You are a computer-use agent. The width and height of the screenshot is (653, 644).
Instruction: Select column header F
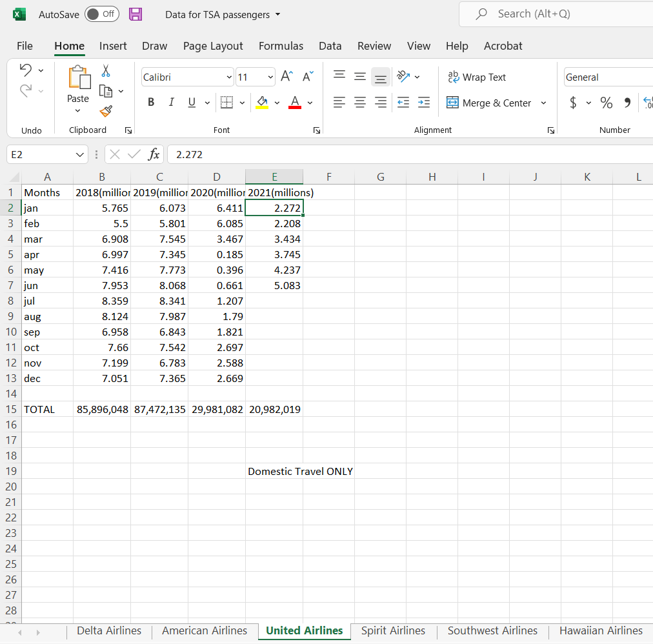click(329, 177)
